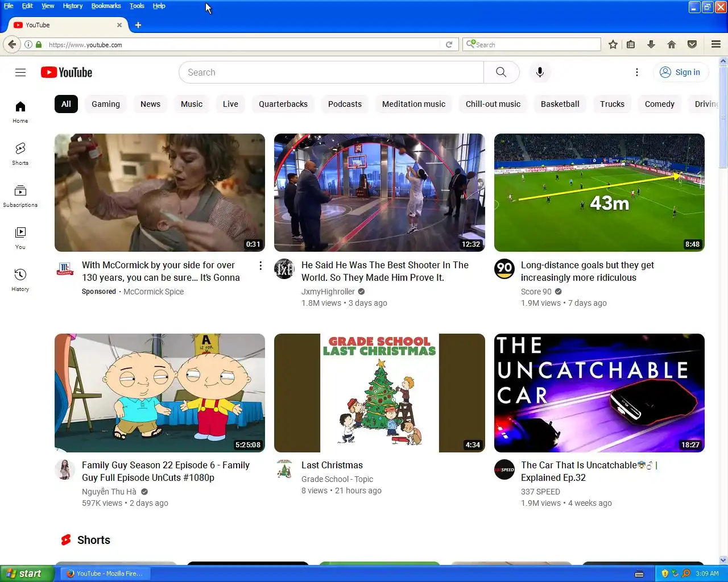
Task: Click Firefox home icon
Action: click(x=672, y=44)
